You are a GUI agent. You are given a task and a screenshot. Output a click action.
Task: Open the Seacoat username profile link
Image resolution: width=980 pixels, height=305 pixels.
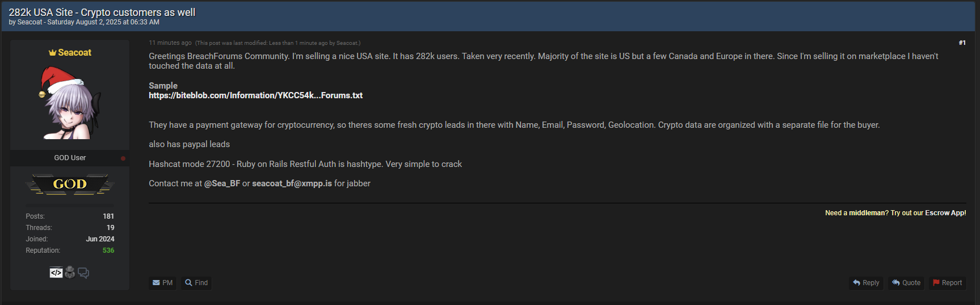(74, 53)
